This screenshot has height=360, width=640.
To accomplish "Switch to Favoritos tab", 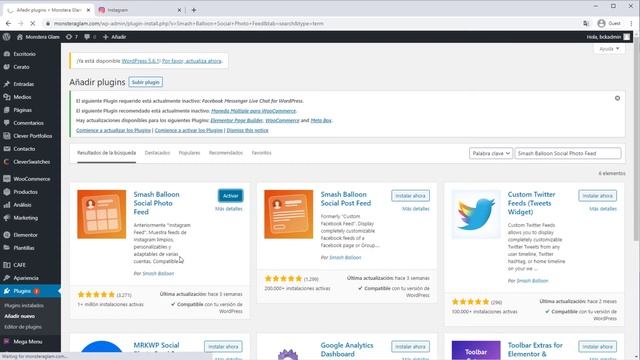I will [x=262, y=153].
